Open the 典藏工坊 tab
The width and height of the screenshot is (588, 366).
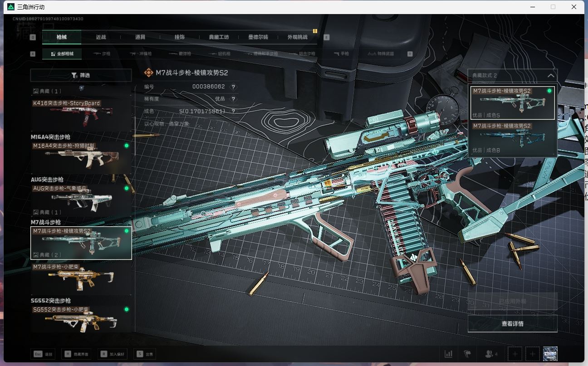coord(219,37)
